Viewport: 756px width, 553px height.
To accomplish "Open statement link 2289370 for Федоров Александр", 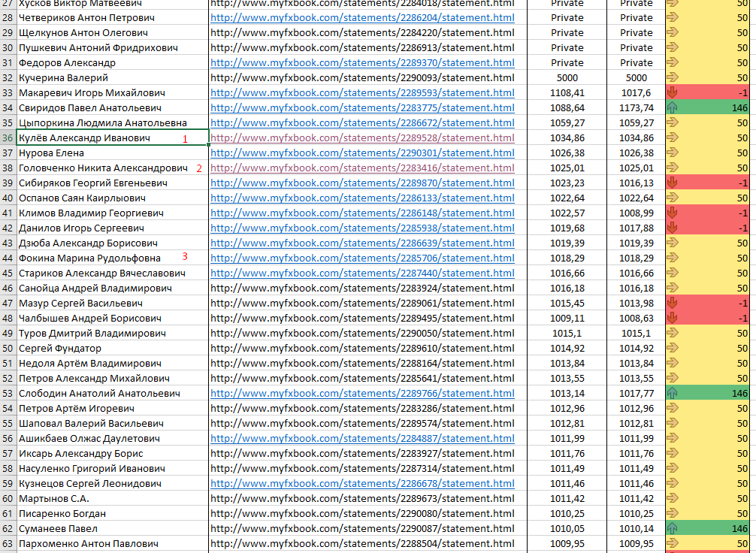I will 362,62.
